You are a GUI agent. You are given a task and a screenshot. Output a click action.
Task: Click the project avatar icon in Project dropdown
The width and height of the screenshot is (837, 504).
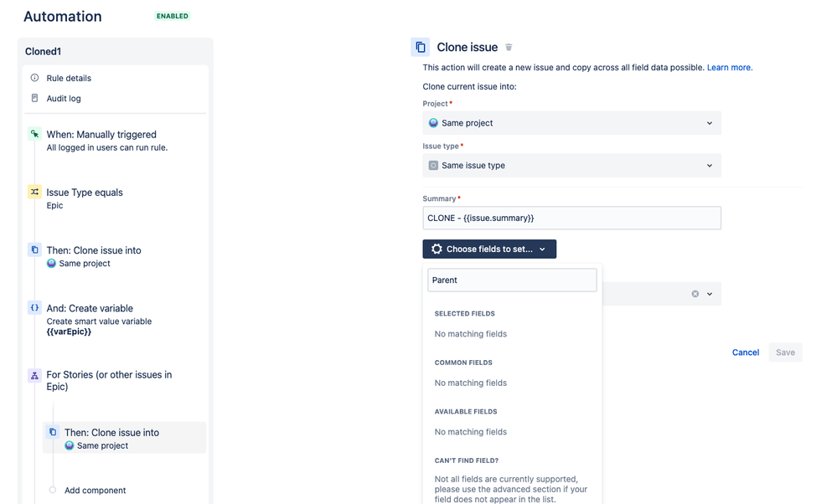coord(433,123)
